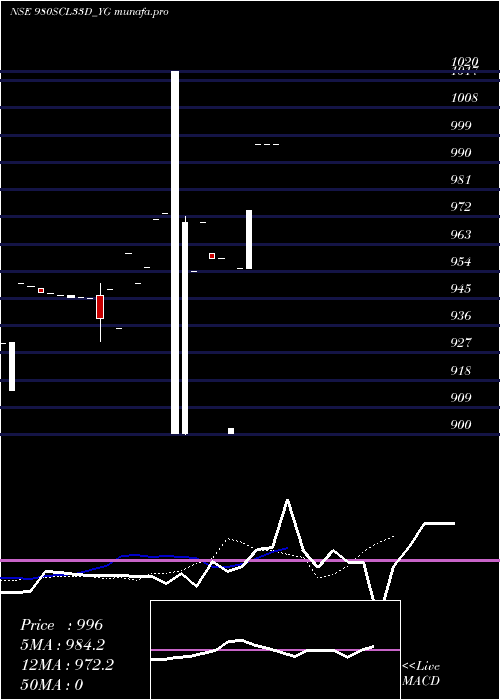Click the 963 price axis label

[461, 234]
